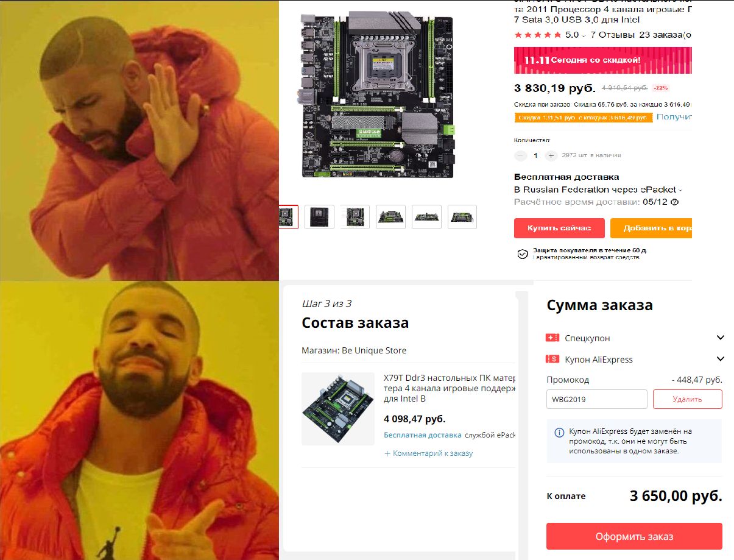Increase quantity with the plus button
The image size is (734, 560).
pos(551,155)
